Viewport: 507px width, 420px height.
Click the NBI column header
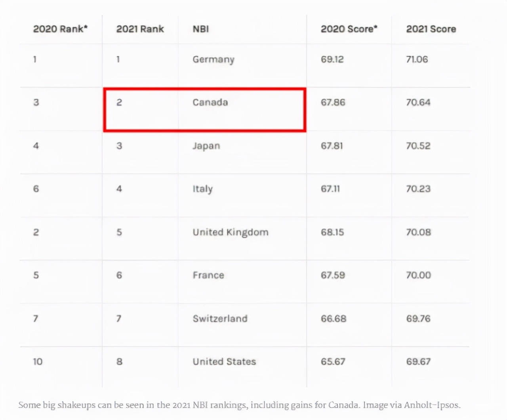point(201,29)
